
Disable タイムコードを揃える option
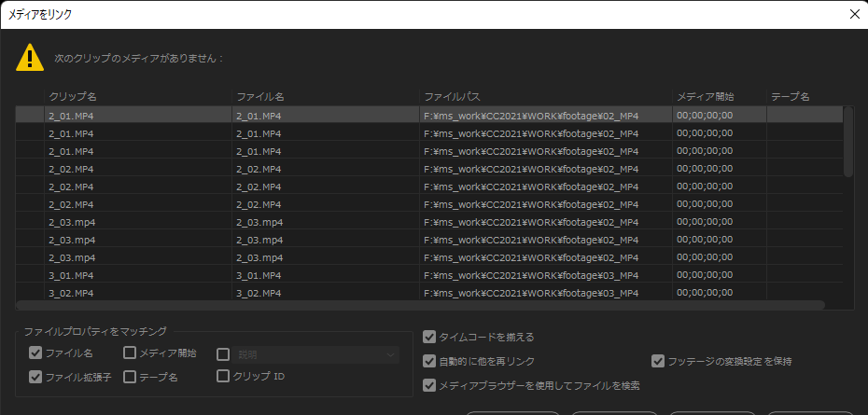tap(429, 337)
